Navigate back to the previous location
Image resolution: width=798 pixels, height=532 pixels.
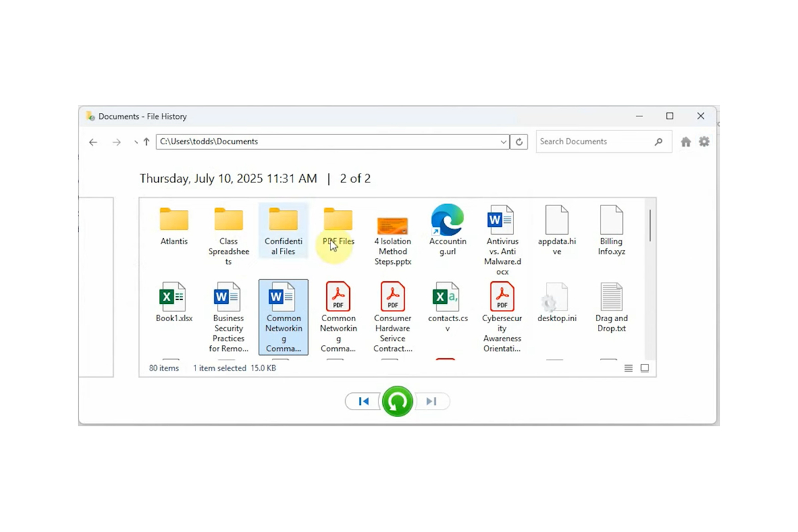tap(93, 142)
